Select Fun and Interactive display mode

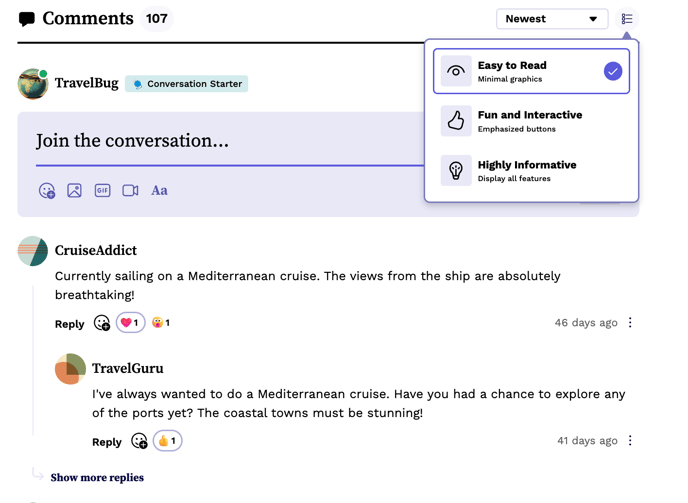click(531, 121)
